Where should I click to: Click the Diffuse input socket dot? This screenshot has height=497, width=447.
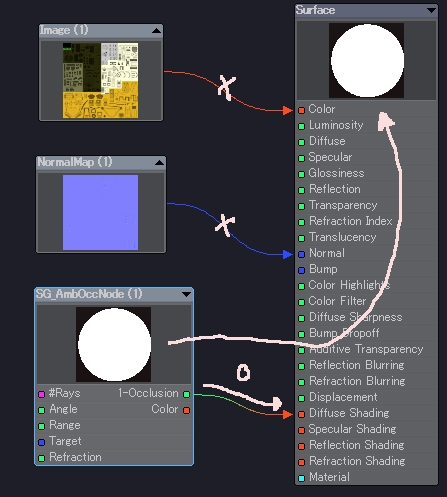click(301, 142)
